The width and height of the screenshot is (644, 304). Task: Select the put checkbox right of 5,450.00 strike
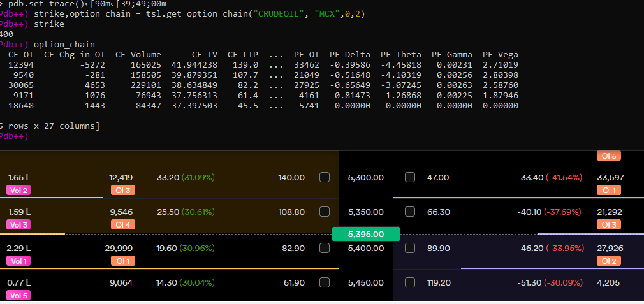point(410,282)
